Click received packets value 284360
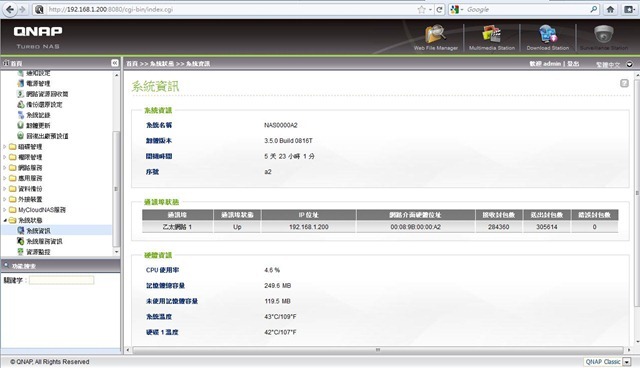This screenshot has width=640, height=368. [x=498, y=227]
